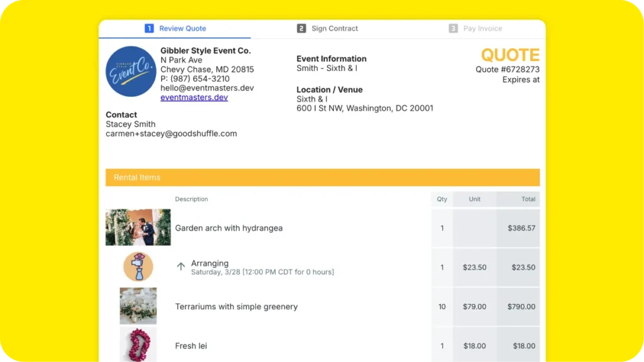The height and width of the screenshot is (362, 644).
Task: Click the Unit column header
Action: point(475,199)
